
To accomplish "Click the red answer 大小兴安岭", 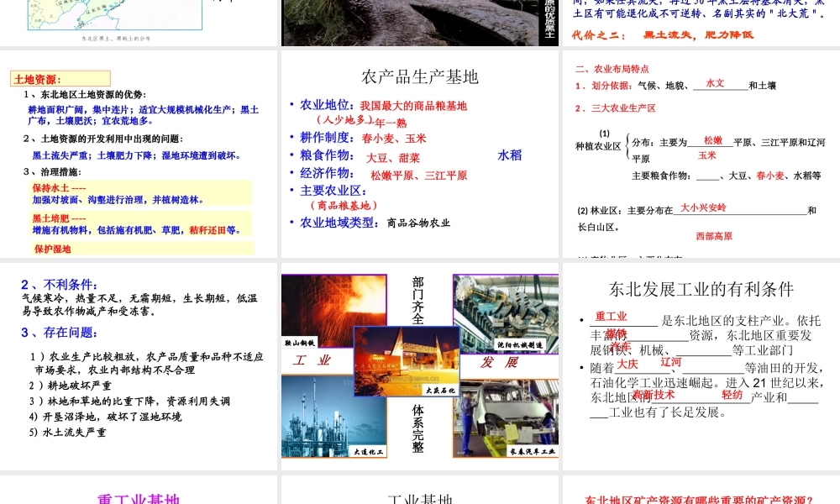I will (x=703, y=207).
